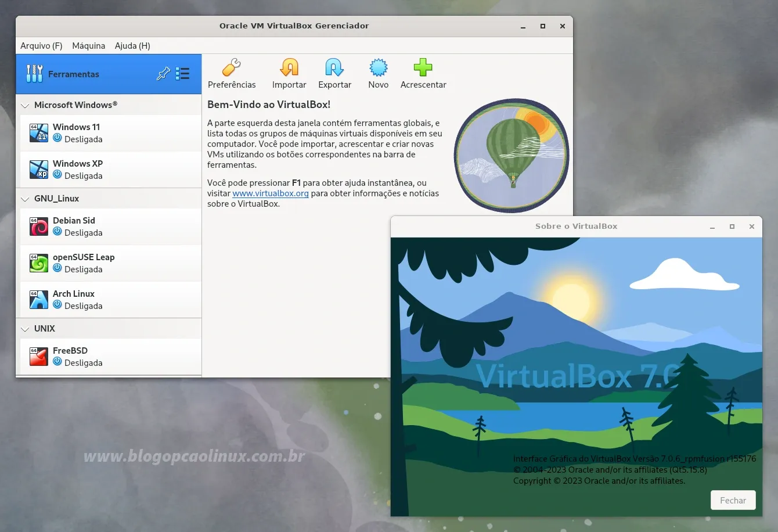
Task: Click the Arch Linux VM icon
Action: tap(39, 300)
